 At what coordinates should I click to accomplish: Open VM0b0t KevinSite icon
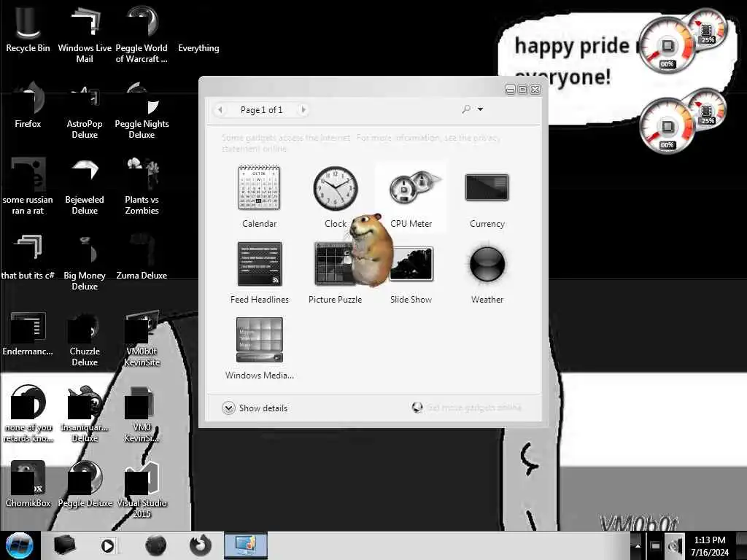point(142,338)
